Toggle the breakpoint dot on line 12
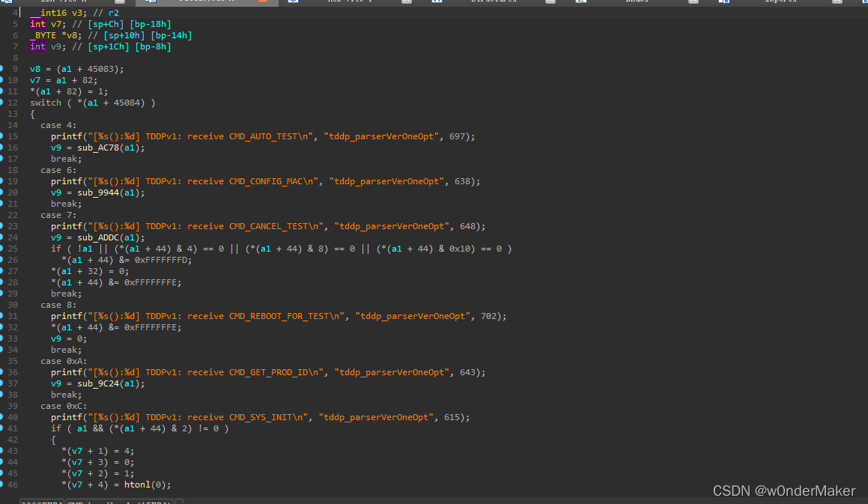This screenshot has height=504, width=868. coord(1,103)
